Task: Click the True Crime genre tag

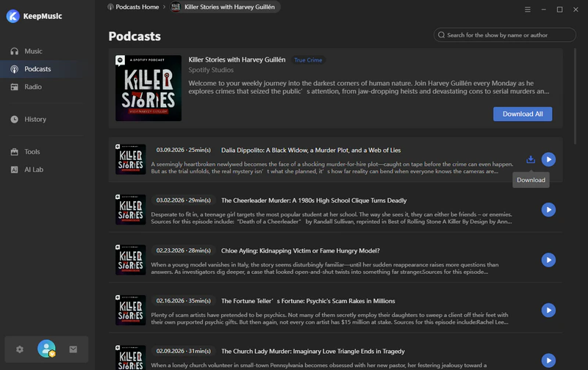Action: (308, 60)
